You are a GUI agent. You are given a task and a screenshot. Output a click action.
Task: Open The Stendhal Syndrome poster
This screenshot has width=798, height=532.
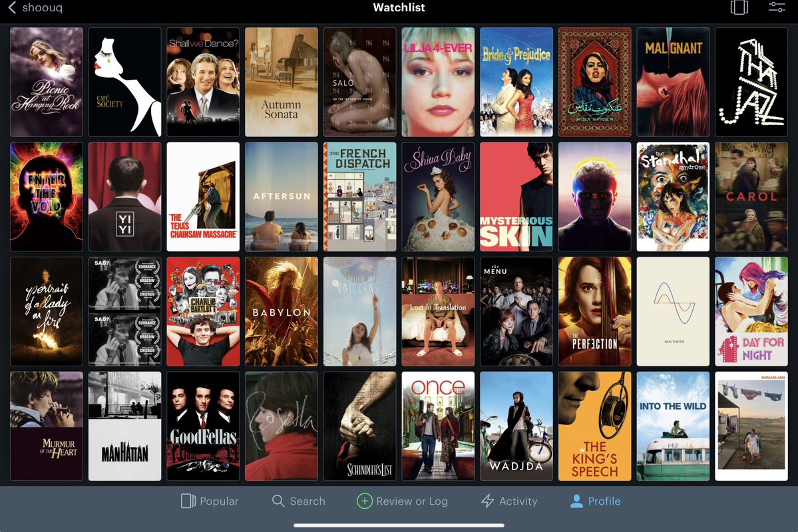(673, 197)
